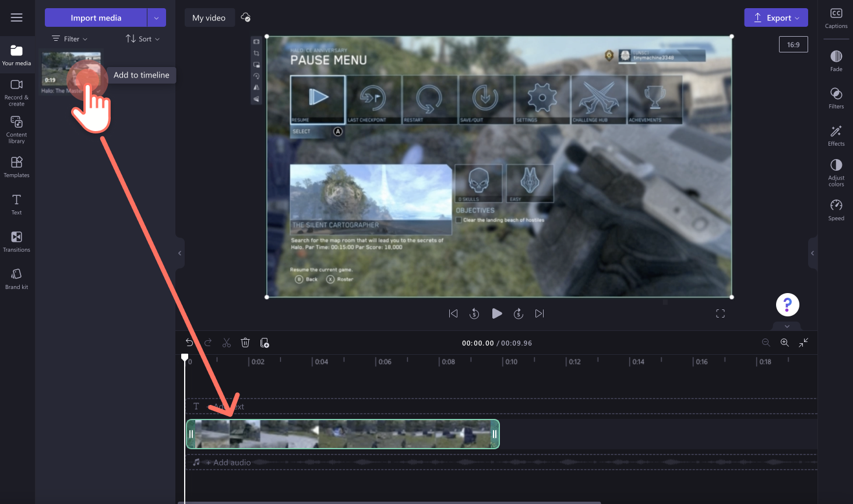Skip to the start of video
The image size is (853, 504).
coord(453,313)
